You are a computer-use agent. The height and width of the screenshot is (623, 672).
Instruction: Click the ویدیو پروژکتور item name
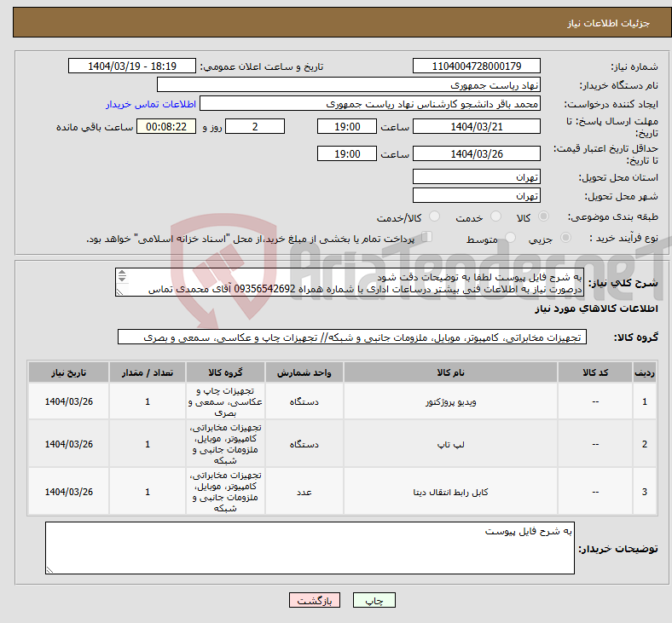click(x=450, y=402)
